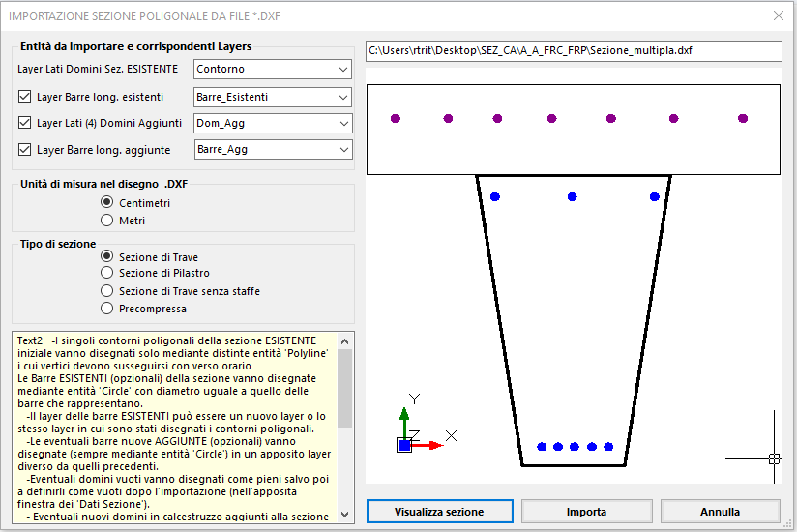Select Precompressa section type
This screenshot has height=532, width=797.
tap(106, 308)
